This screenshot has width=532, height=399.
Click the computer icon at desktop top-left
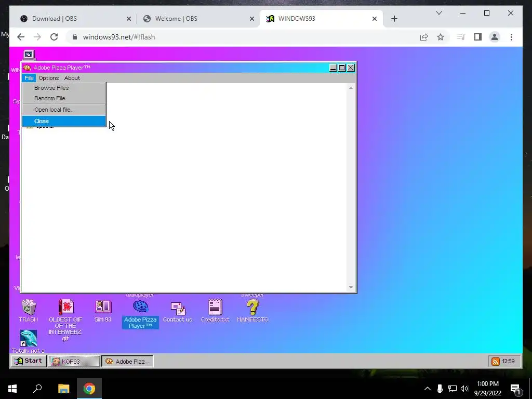click(x=29, y=55)
